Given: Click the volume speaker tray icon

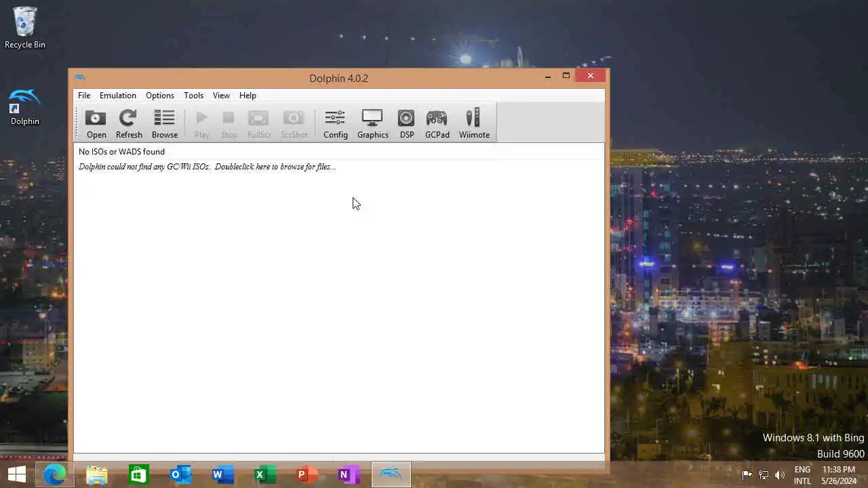Looking at the screenshot, I should pyautogui.click(x=780, y=474).
